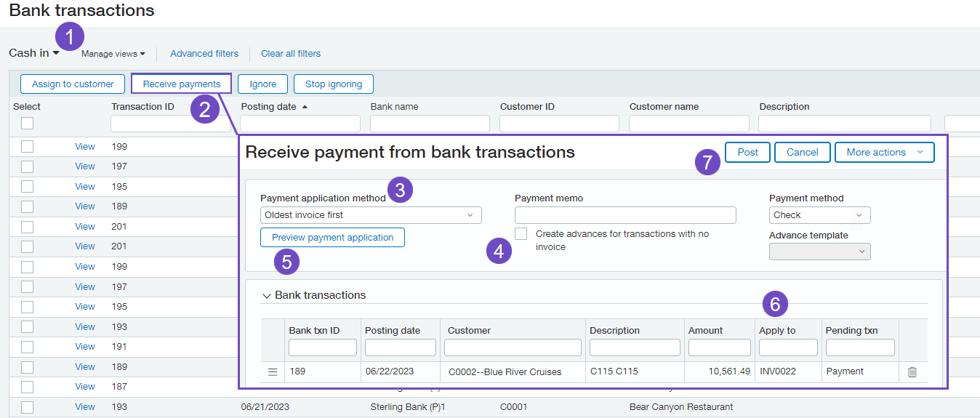The width and height of the screenshot is (980, 418).
Task: Expand the More actions dropdown
Action: [884, 153]
